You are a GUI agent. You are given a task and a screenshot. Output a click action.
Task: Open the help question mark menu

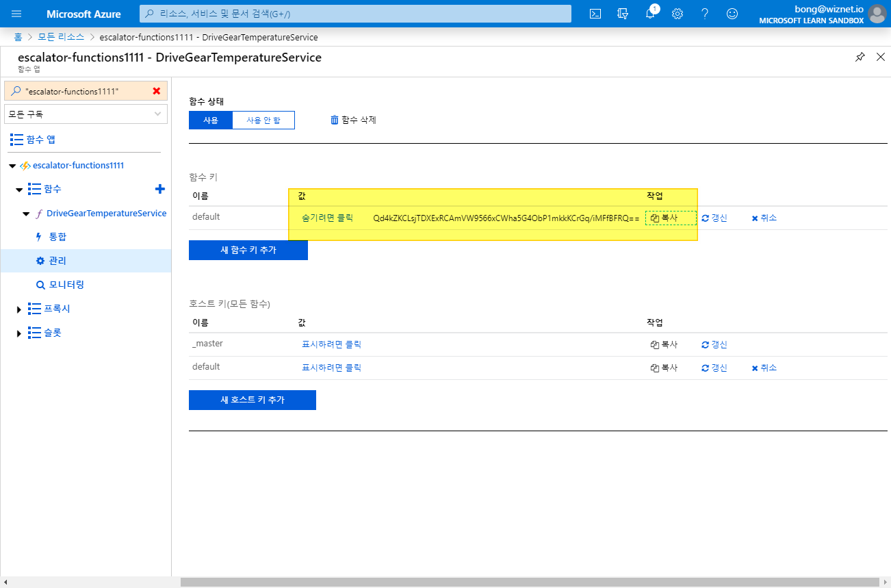point(705,14)
